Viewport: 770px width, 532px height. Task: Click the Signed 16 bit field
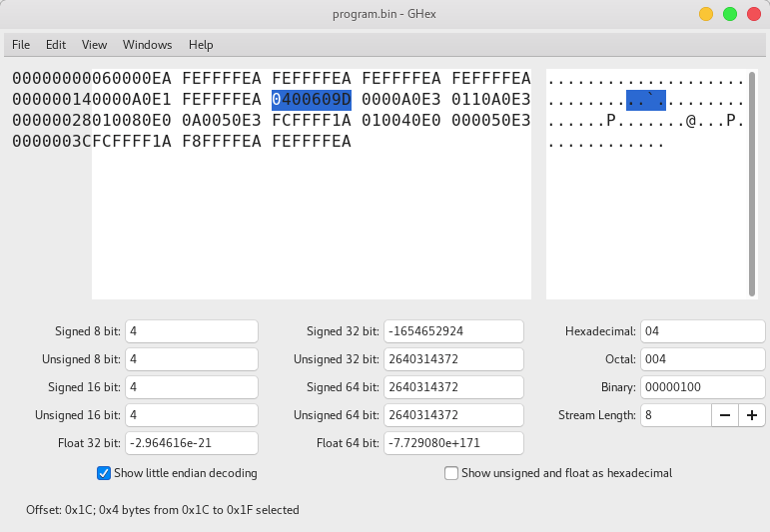tap(192, 387)
